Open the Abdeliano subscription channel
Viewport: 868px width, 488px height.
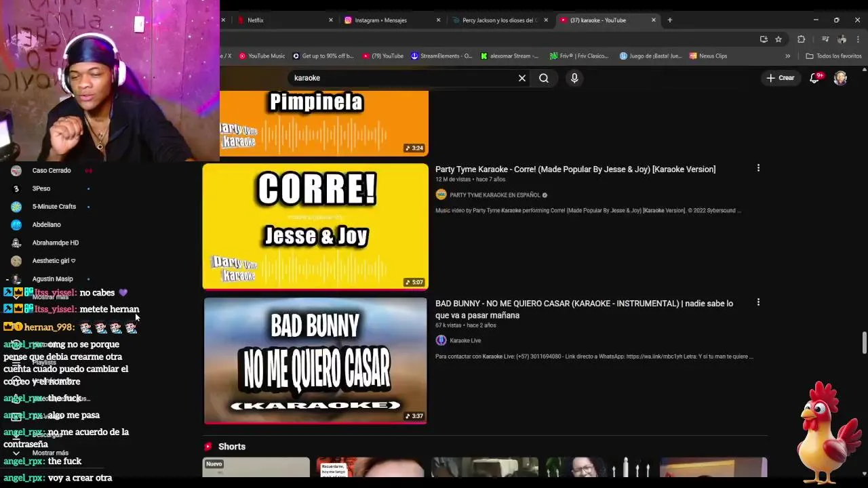[46, 224]
